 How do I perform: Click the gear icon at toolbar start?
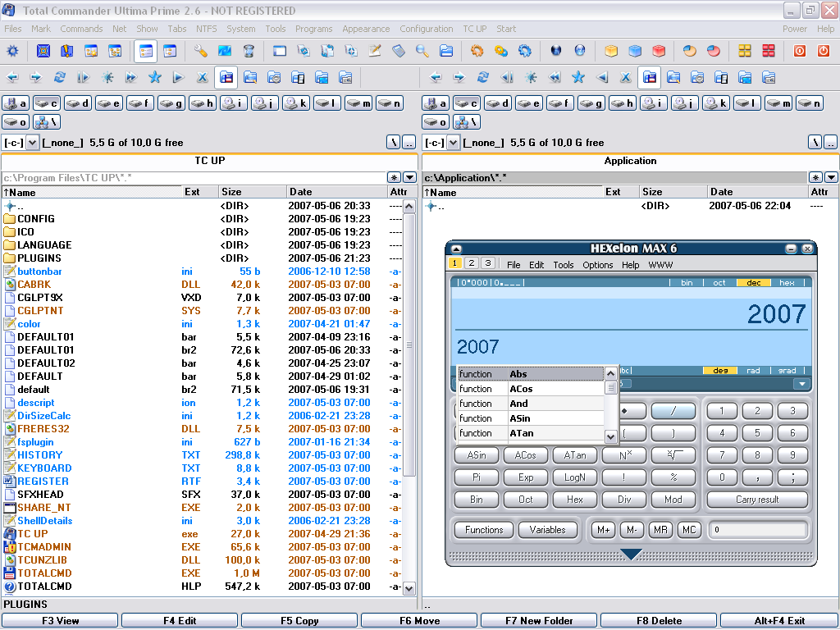tap(12, 51)
